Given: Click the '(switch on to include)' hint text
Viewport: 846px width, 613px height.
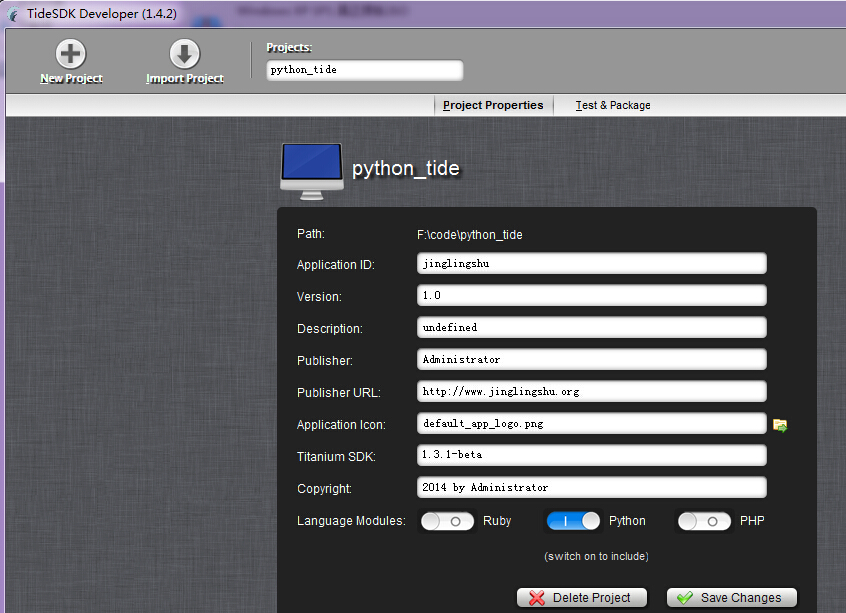Looking at the screenshot, I should [x=596, y=556].
